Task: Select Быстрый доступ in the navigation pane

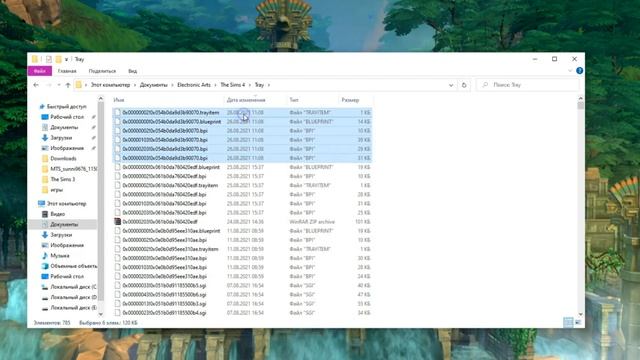Action: (66, 107)
